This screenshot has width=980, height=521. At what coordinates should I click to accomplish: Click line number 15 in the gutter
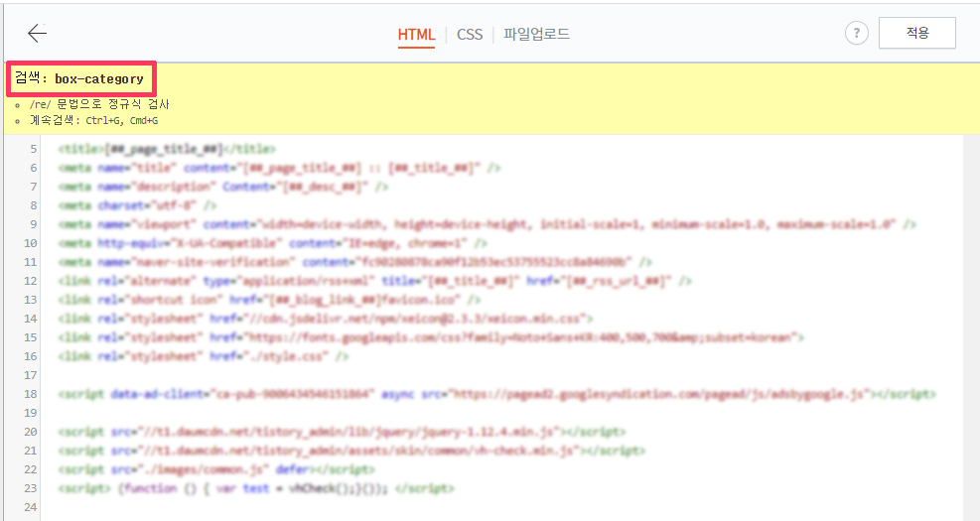pos(31,337)
